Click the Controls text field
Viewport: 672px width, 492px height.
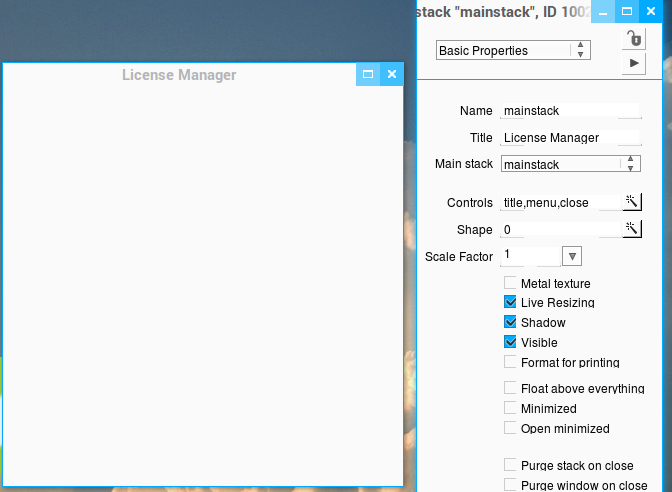561,202
